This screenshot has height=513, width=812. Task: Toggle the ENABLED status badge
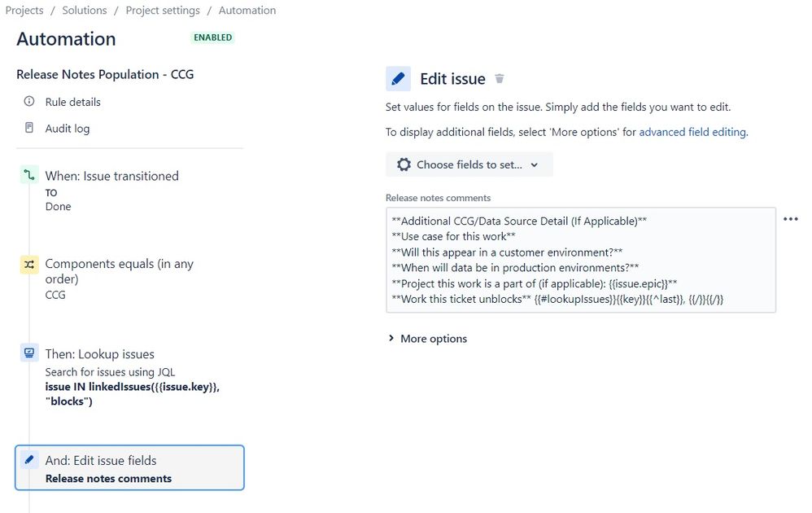212,37
